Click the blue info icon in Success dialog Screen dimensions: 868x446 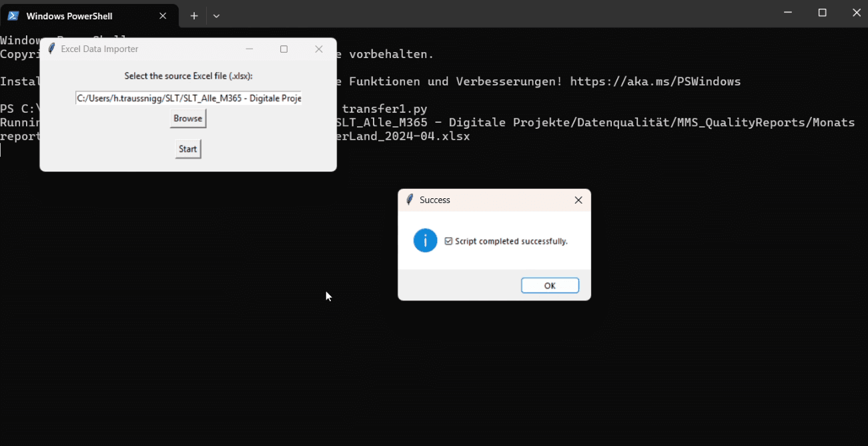[x=425, y=240]
